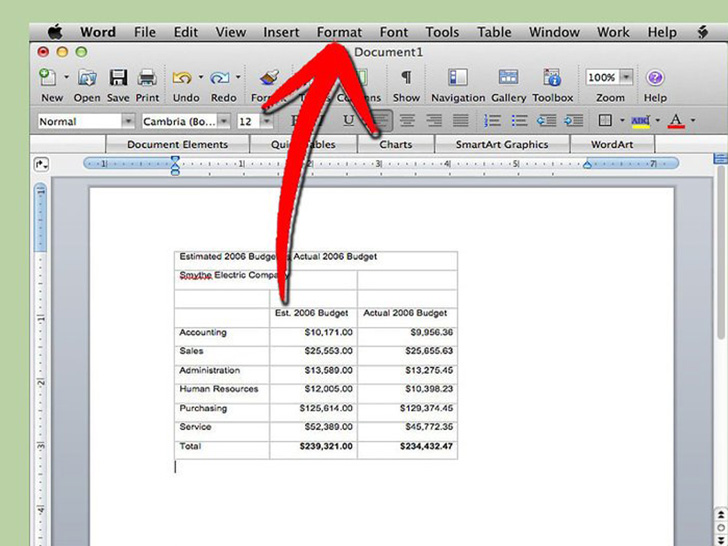Show paragraph marks with Show icon
Viewport: 728px width, 546px height.
(x=406, y=77)
